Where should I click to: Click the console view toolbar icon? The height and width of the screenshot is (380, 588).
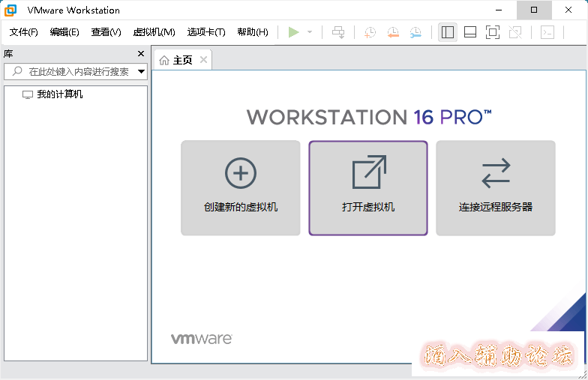coord(547,32)
